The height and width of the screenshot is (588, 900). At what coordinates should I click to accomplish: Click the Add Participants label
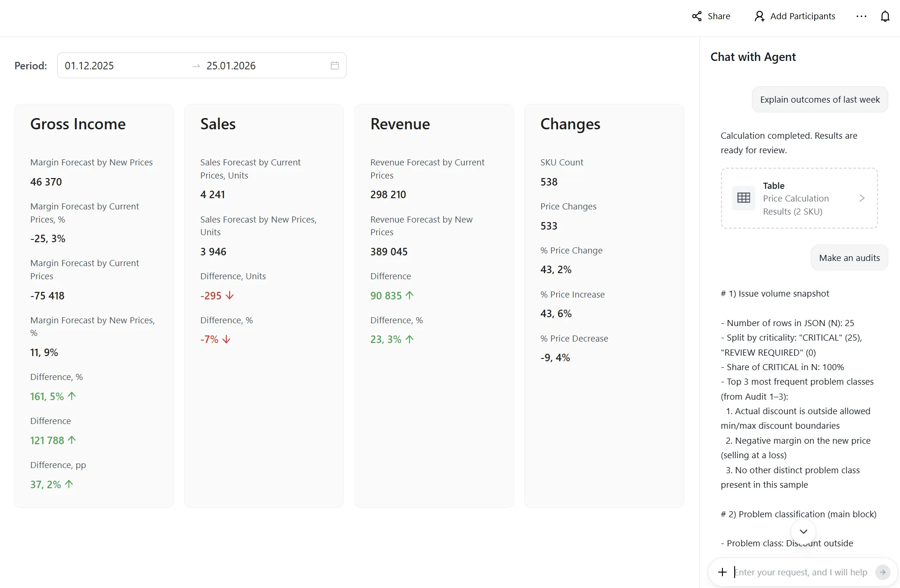tap(802, 16)
